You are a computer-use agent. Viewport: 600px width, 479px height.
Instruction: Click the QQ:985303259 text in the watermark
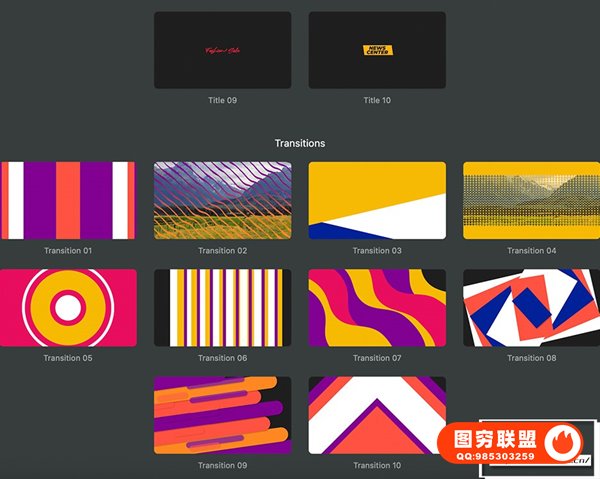pyautogui.click(x=496, y=457)
